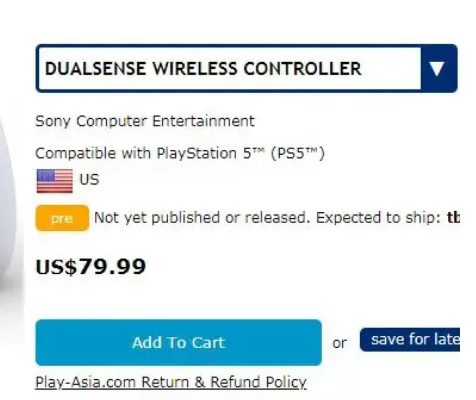
Task: Click the "CONTROLLER" word in the title box
Action: 302,69
